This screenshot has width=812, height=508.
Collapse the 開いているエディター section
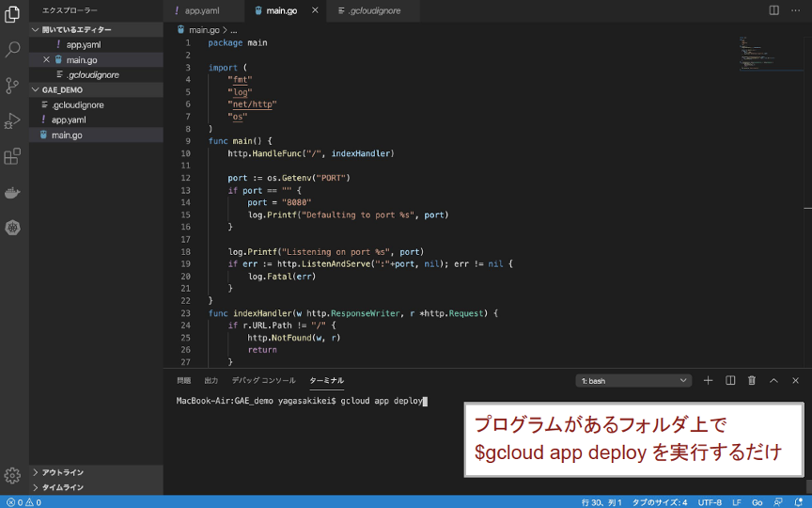(x=96, y=29)
